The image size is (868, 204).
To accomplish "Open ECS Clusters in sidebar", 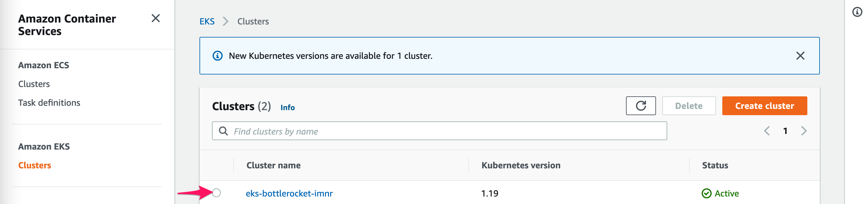I will tap(34, 84).
